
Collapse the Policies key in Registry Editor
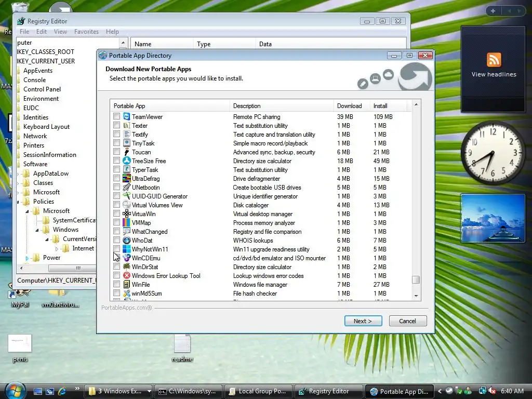coord(18,202)
